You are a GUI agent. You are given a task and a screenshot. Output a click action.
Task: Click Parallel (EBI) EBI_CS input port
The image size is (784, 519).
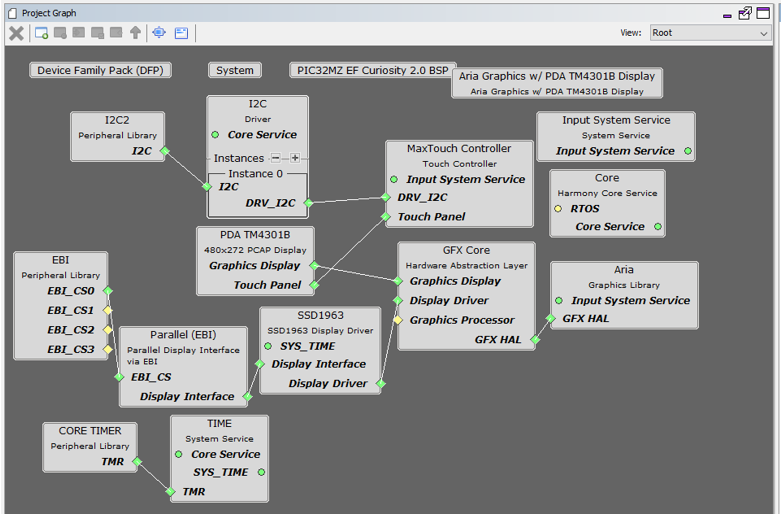[120, 378]
